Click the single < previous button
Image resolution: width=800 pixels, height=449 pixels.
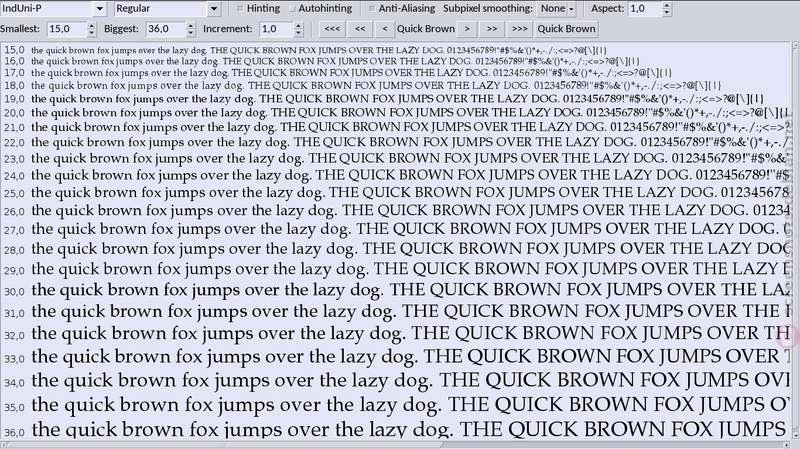[385, 29]
